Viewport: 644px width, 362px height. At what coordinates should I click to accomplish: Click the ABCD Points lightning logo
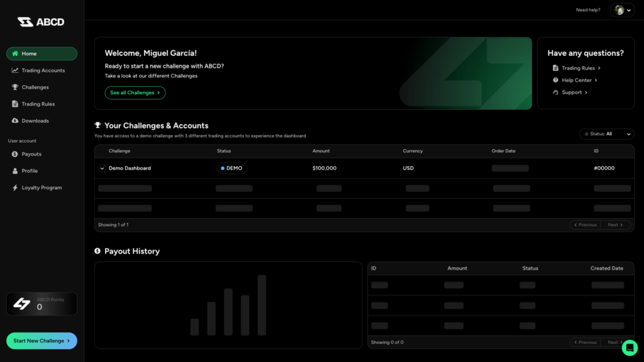[22, 304]
